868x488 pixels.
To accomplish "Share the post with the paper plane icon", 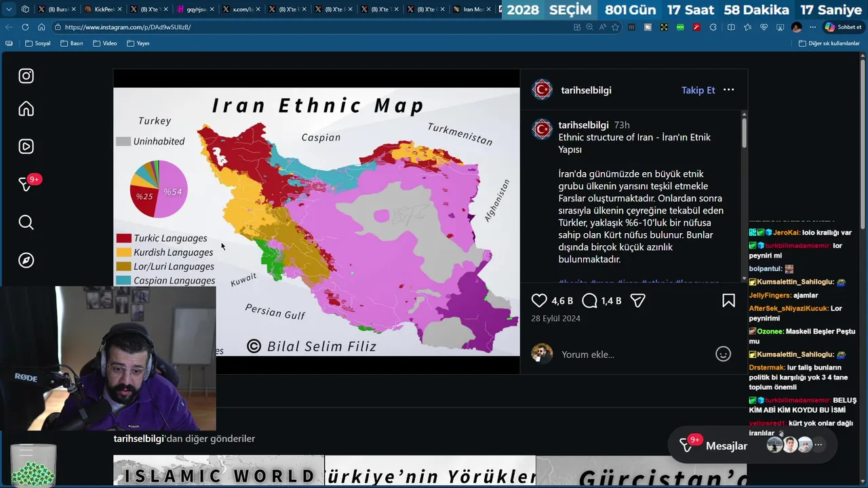I will [x=637, y=300].
